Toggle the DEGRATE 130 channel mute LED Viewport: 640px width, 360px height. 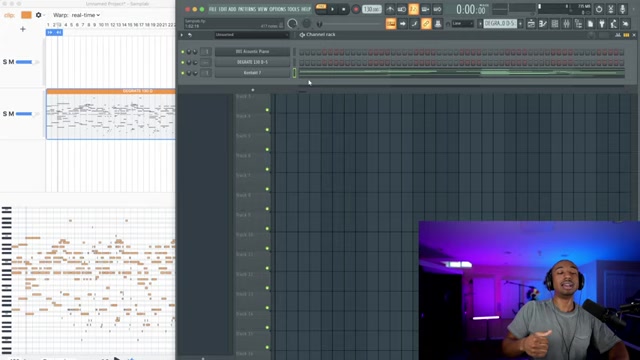[x=182, y=62]
